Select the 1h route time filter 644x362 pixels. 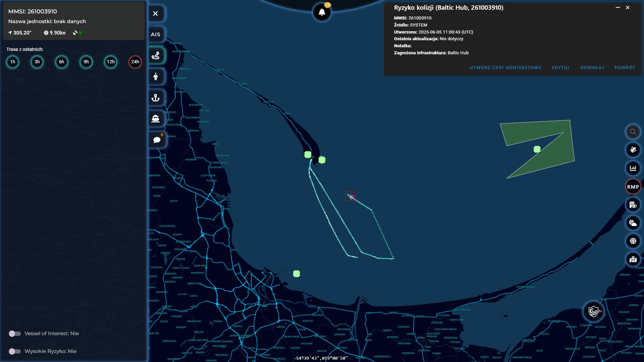12,62
